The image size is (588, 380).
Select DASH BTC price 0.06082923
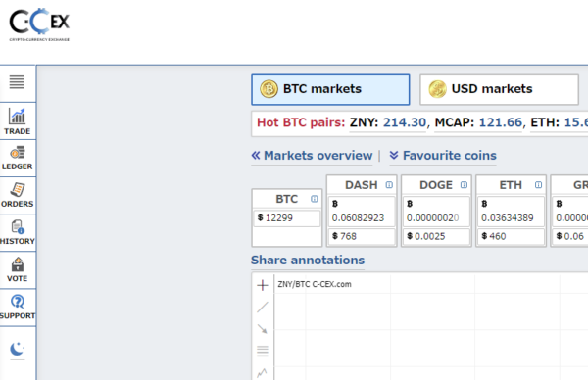click(362, 212)
